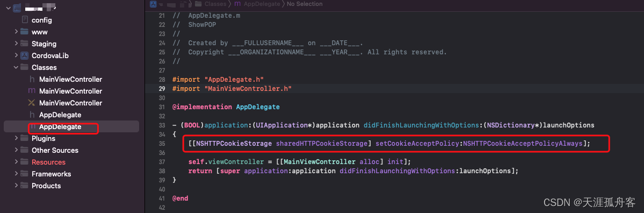This screenshot has height=213, width=644.
Task: Click line number 35 in gutter
Action: pos(162,144)
